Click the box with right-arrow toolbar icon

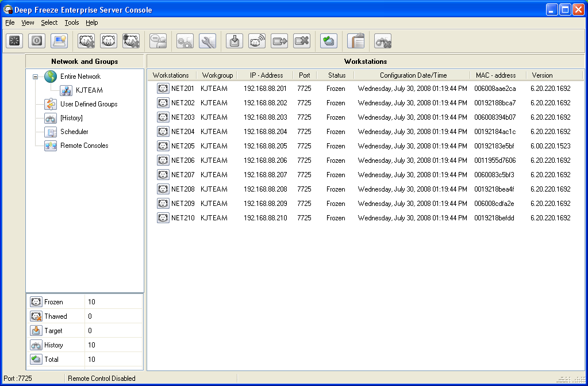tap(280, 41)
